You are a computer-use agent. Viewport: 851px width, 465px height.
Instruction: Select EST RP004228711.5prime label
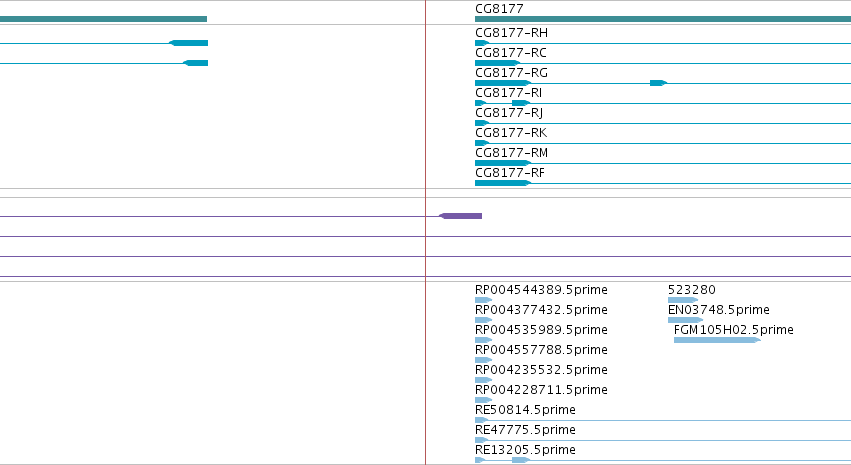[x=541, y=391]
